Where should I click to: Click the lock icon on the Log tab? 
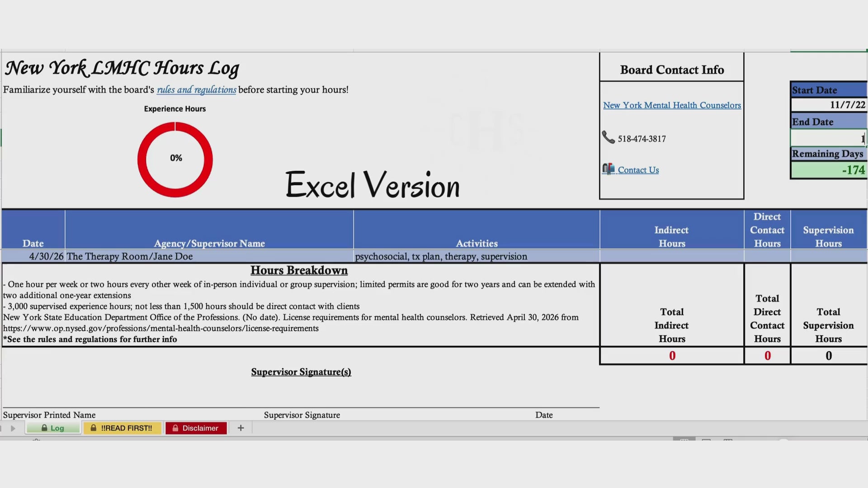[44, 428]
